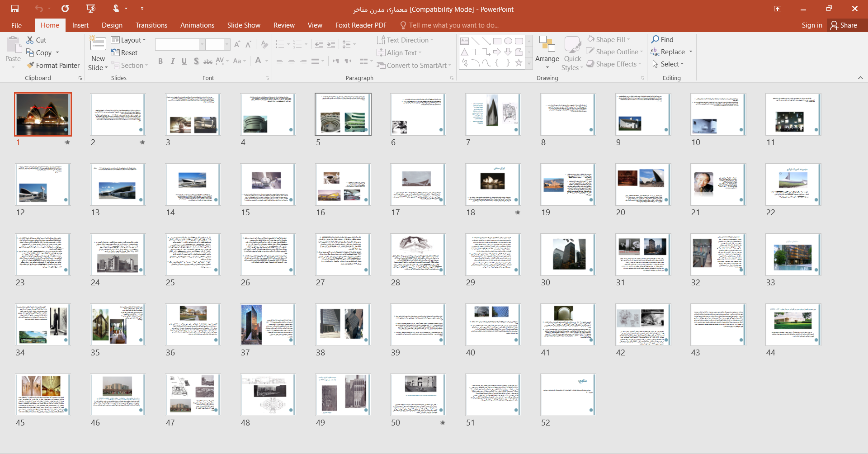Click the Save icon in the title bar
The height and width of the screenshot is (454, 868).
pyautogui.click(x=15, y=9)
